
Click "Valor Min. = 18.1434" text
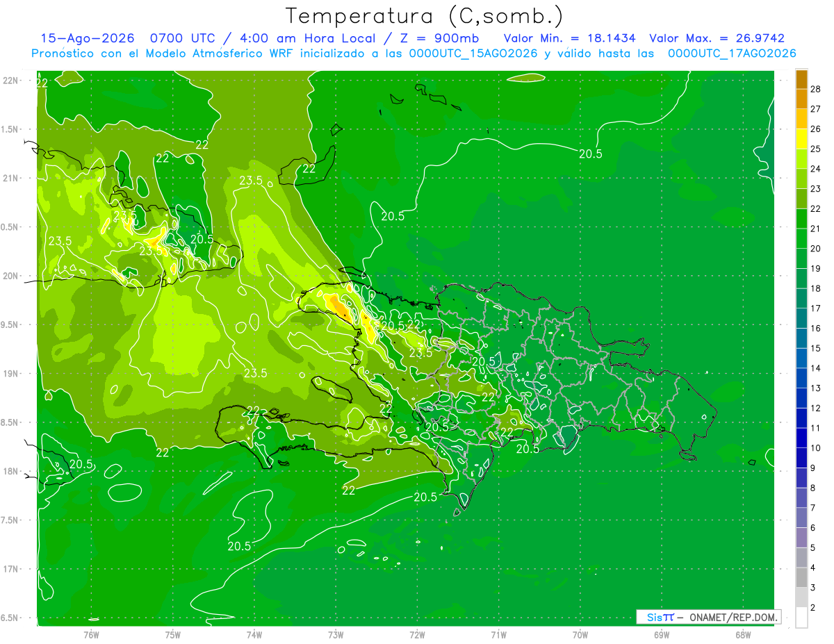click(x=570, y=38)
